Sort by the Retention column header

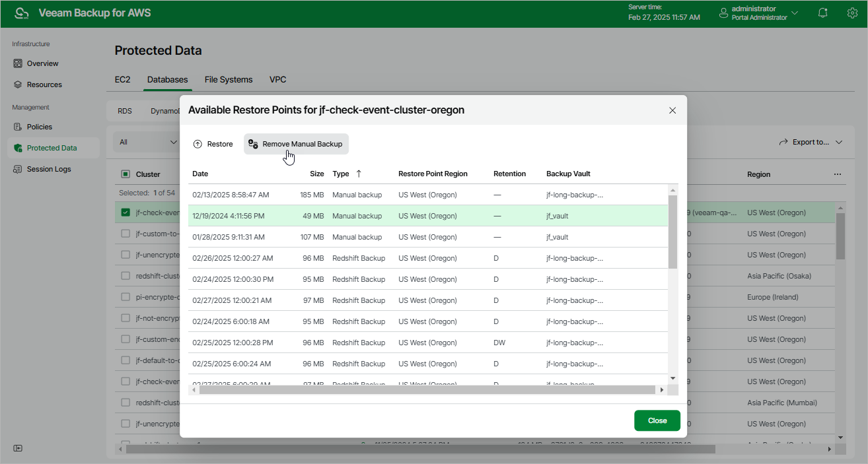(x=509, y=174)
